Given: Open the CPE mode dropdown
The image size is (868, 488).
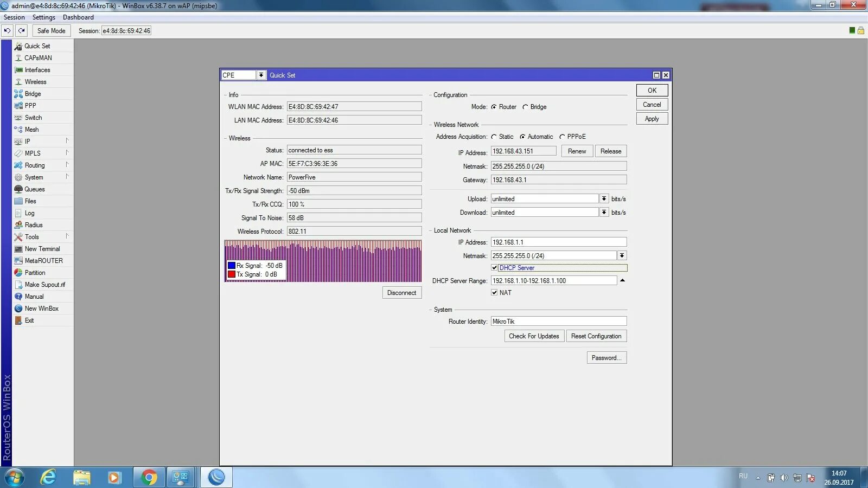Looking at the screenshot, I should coord(261,75).
